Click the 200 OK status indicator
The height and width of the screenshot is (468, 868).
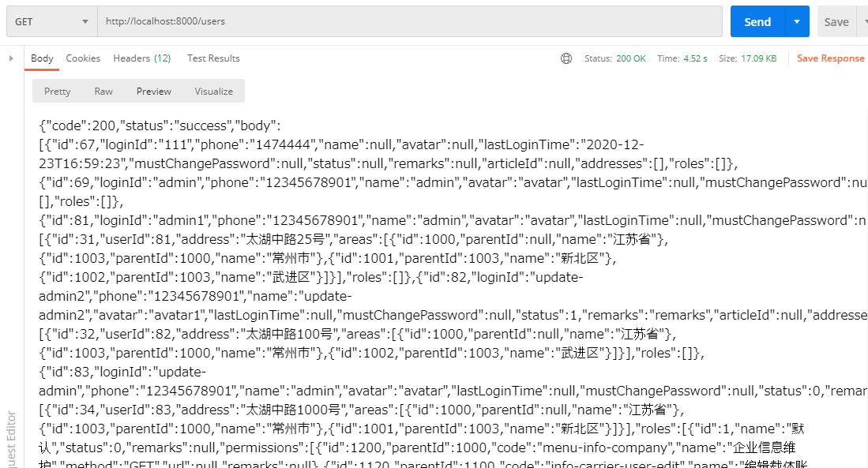coord(630,58)
